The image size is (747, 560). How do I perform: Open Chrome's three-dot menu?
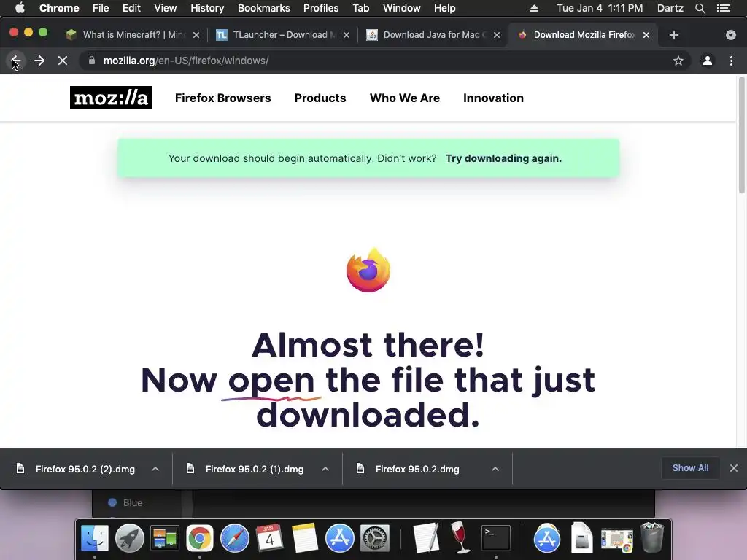(731, 61)
